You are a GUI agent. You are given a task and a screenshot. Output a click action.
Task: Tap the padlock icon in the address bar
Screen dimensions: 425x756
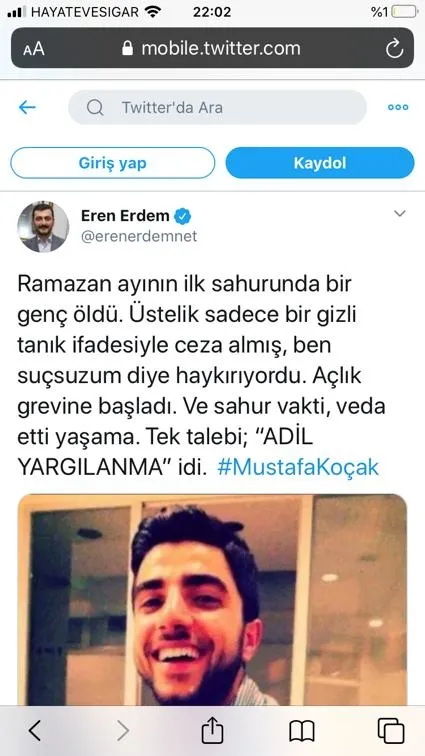[x=127, y=48]
